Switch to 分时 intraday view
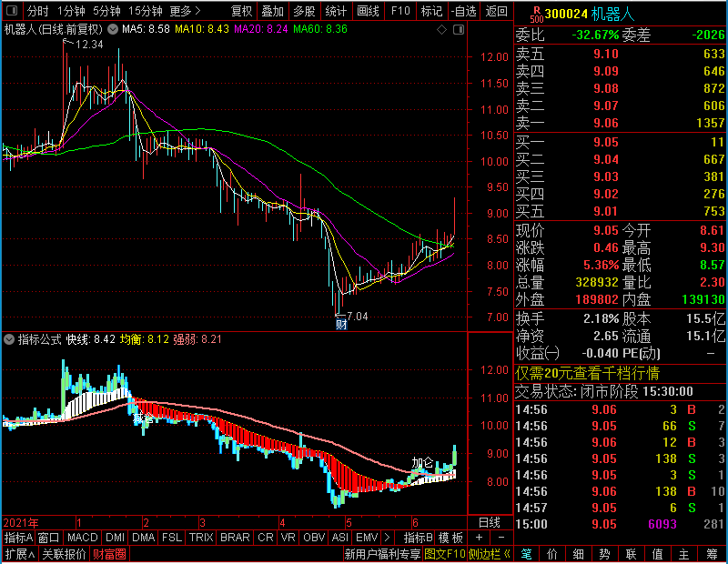 click(37, 11)
